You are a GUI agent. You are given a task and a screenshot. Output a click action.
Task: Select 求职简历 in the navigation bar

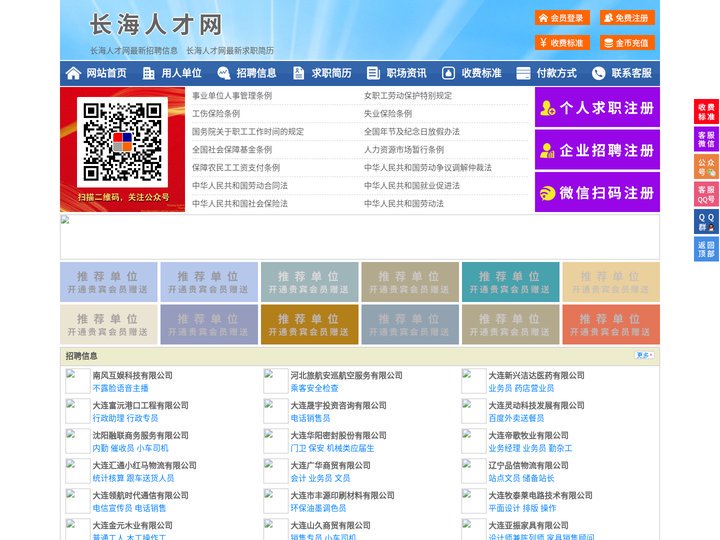[332, 73]
